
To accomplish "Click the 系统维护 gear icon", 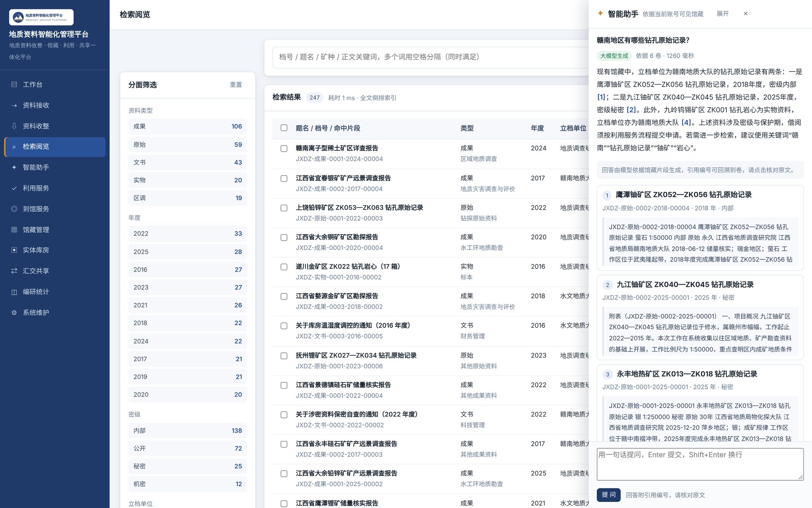I will pos(14,313).
